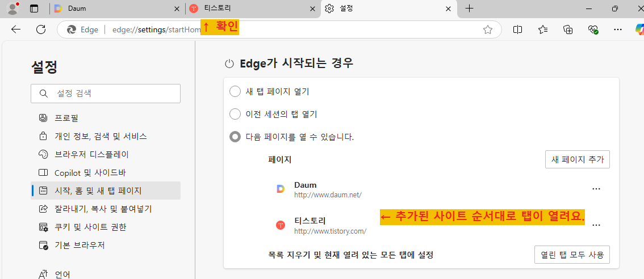Screen dimensions: 644x279
Task: Open the tab actions menu icon
Action: click(x=34, y=9)
